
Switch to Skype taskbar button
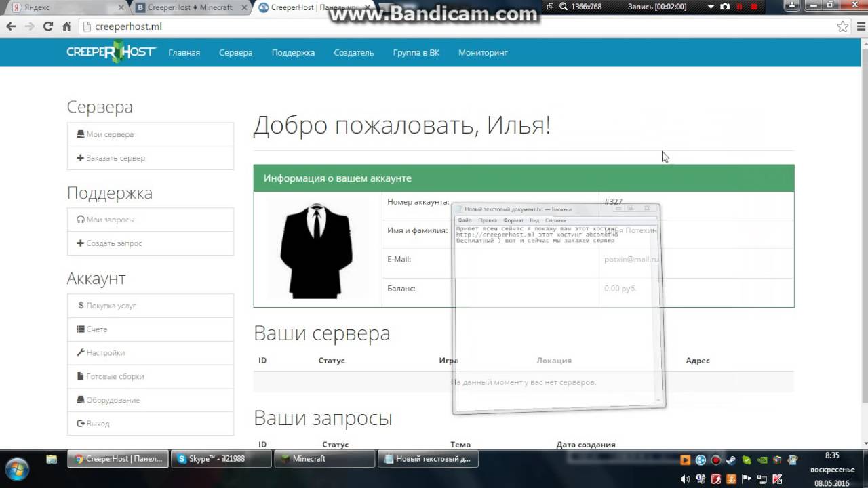[x=221, y=459]
